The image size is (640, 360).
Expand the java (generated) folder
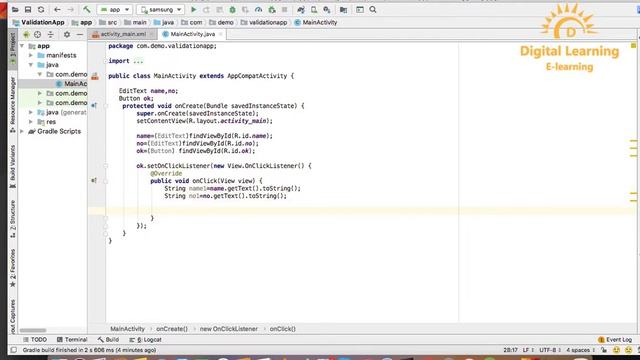tap(31, 112)
